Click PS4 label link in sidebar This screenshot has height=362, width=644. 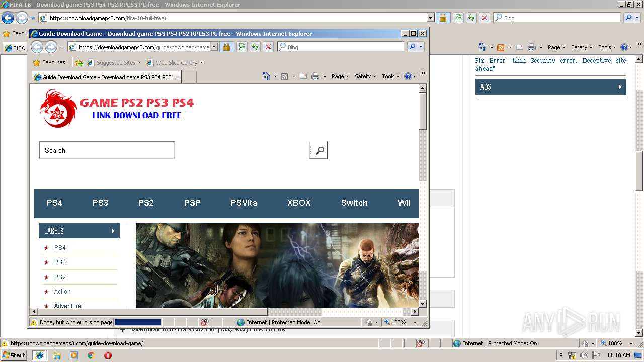(x=60, y=248)
